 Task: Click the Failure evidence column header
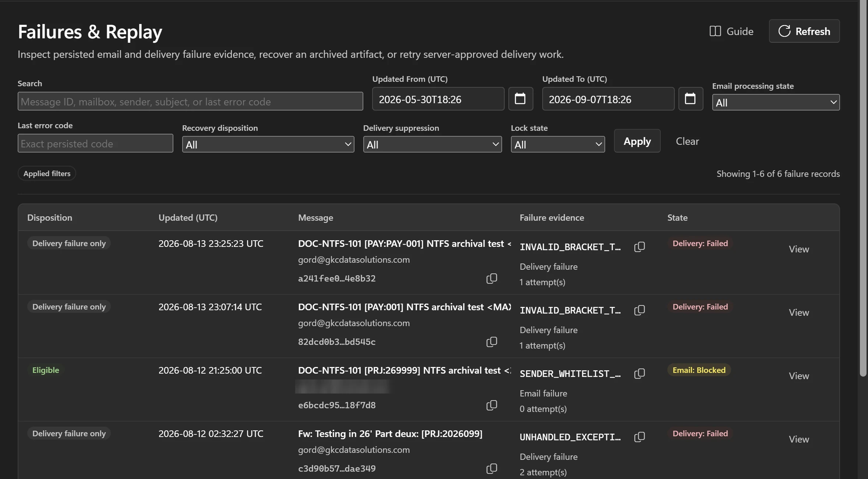[x=552, y=218]
